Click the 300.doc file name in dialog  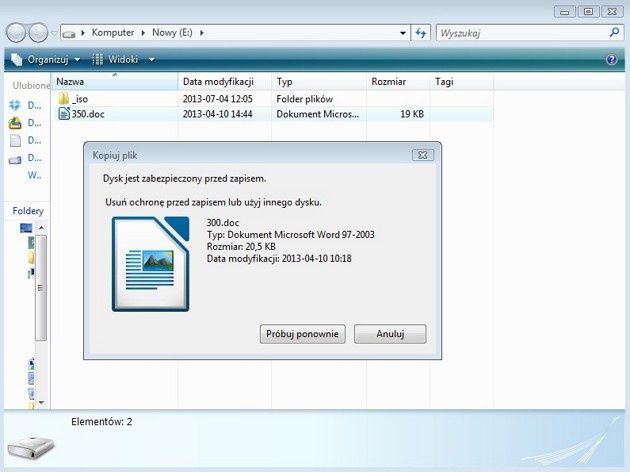click(x=223, y=223)
